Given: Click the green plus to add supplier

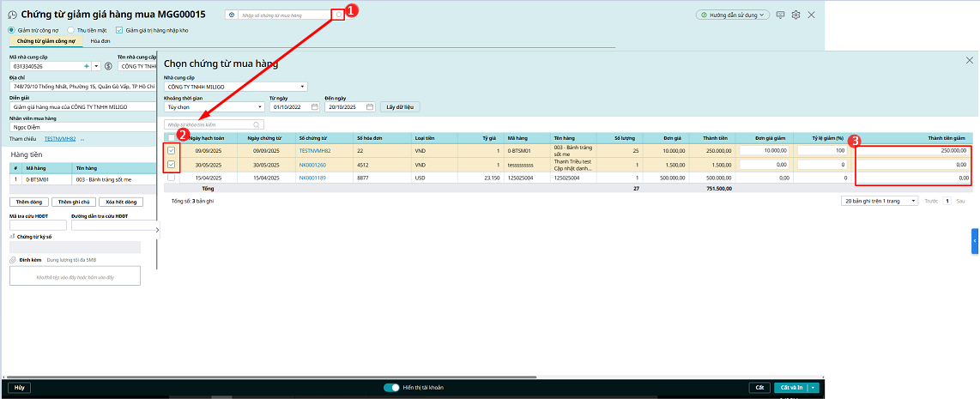Looking at the screenshot, I should coord(86,66).
